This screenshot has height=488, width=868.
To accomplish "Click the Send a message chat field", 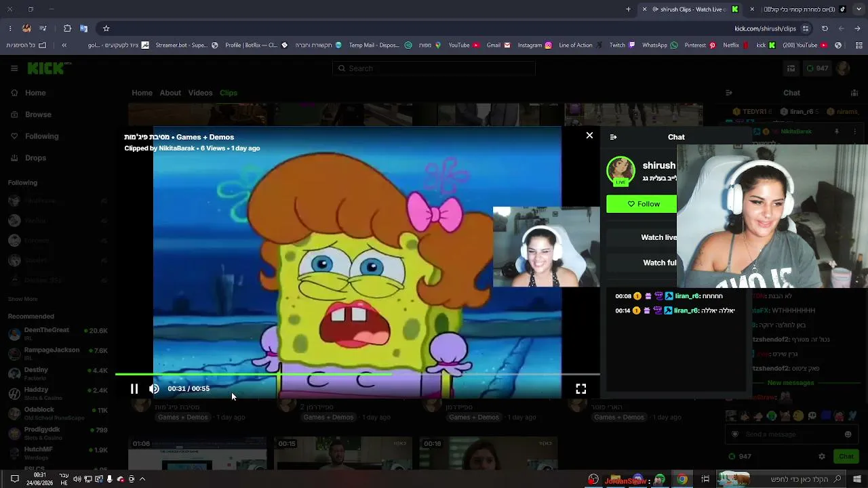I will tap(791, 434).
